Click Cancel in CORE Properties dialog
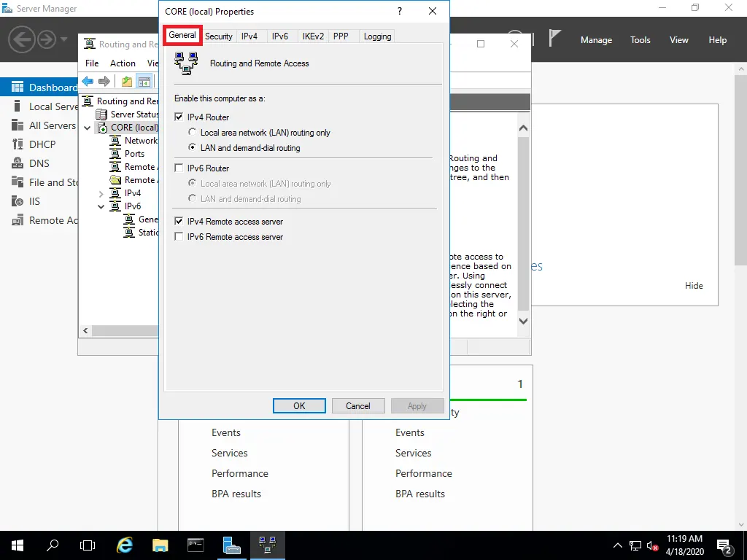 (x=357, y=405)
